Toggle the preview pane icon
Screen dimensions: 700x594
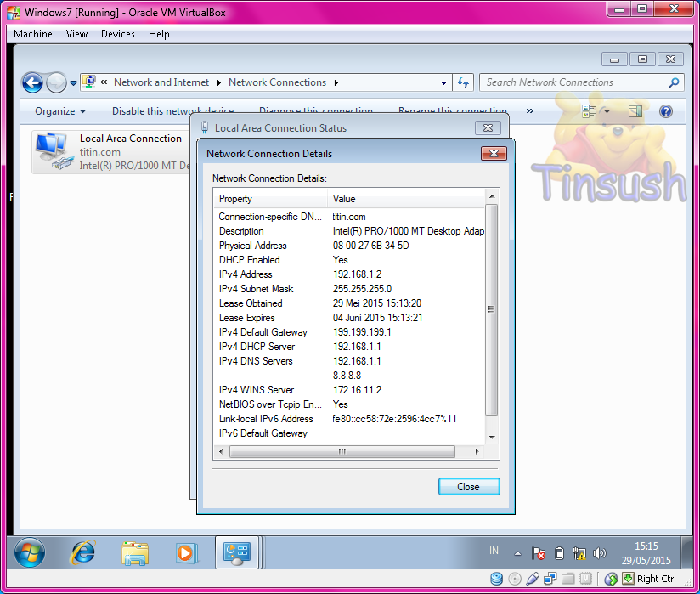[635, 111]
